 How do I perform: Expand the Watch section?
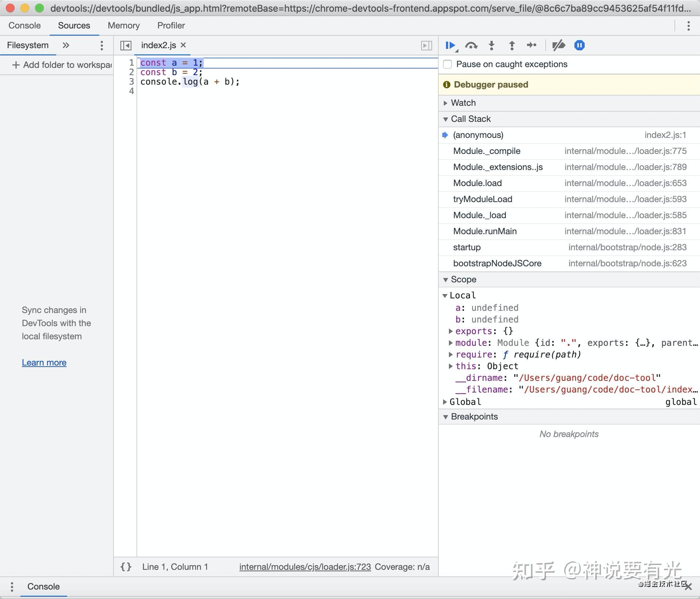(x=446, y=103)
